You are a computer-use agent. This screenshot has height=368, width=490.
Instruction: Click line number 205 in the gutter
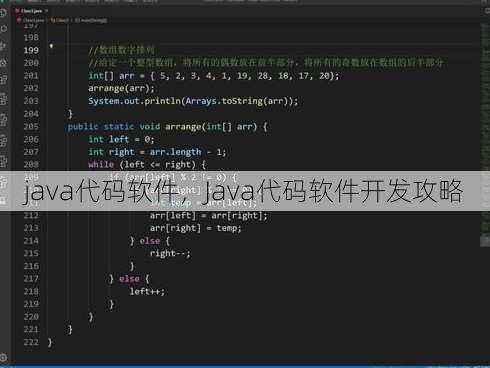coord(31,127)
